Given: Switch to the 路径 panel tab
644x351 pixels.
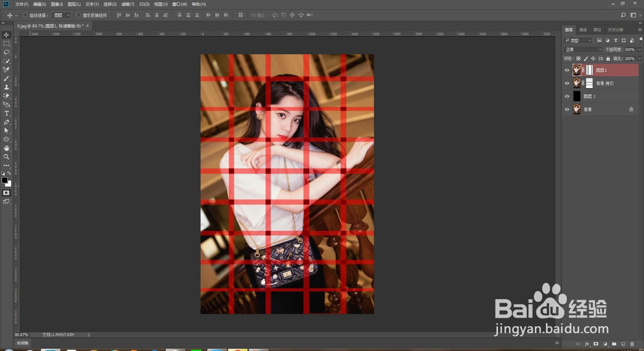Looking at the screenshot, I should click(x=597, y=30).
